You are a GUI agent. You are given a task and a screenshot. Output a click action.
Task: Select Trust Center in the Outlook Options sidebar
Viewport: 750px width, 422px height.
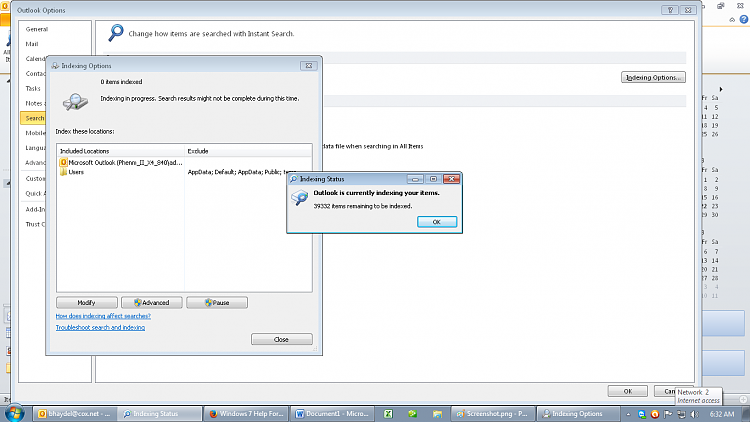tap(35, 224)
